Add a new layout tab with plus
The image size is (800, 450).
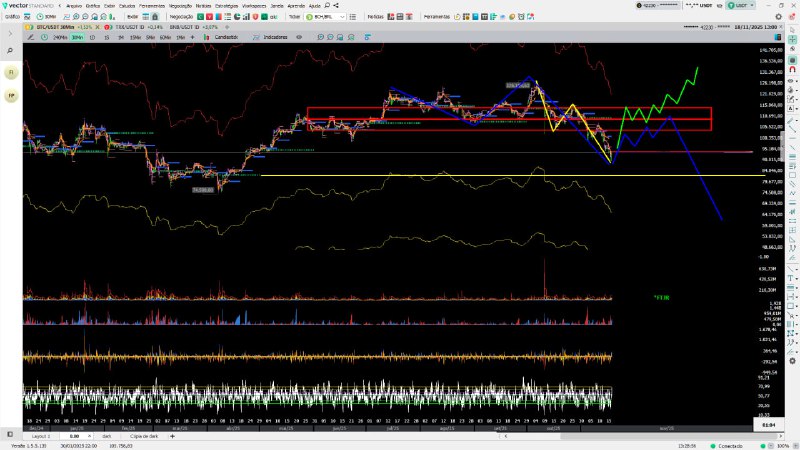(x=171, y=436)
